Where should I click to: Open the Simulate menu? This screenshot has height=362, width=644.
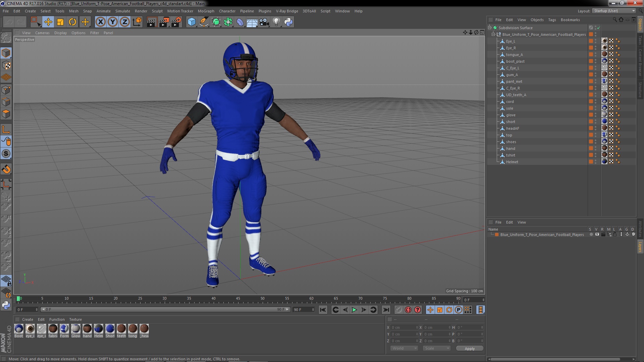click(x=122, y=11)
